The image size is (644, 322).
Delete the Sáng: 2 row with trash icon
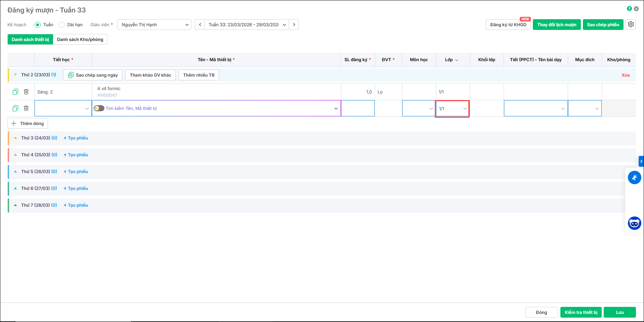[x=26, y=92]
